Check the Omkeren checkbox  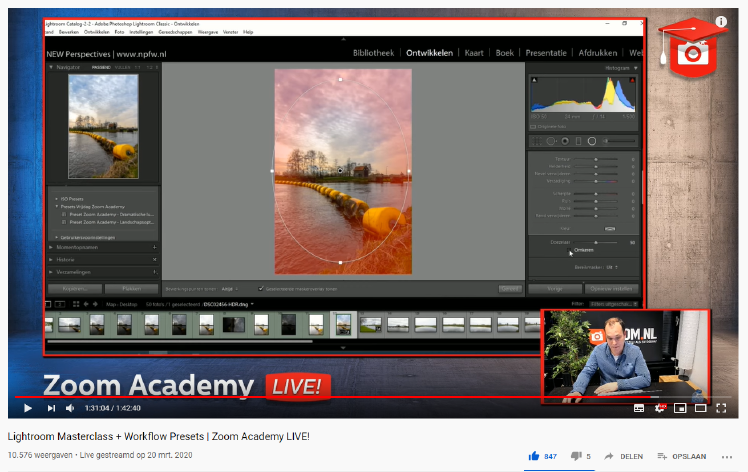(x=570, y=250)
